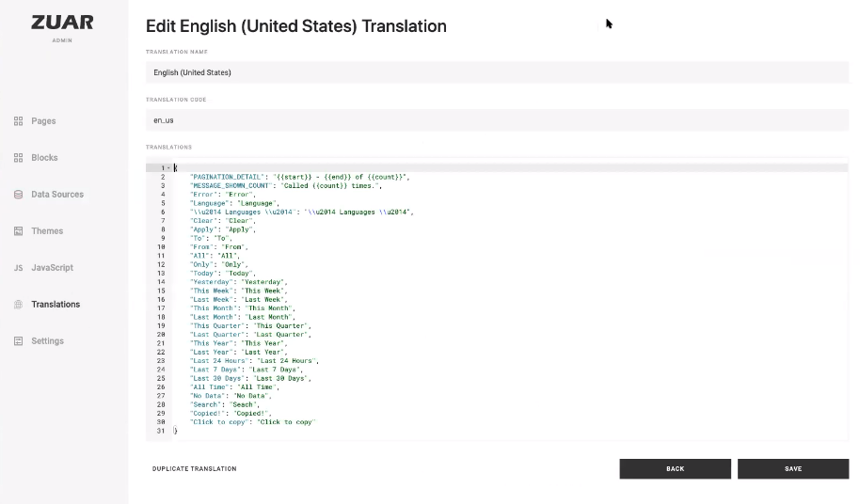Focus the Translation Code field en_us
This screenshot has width=860, height=504.
(x=497, y=120)
